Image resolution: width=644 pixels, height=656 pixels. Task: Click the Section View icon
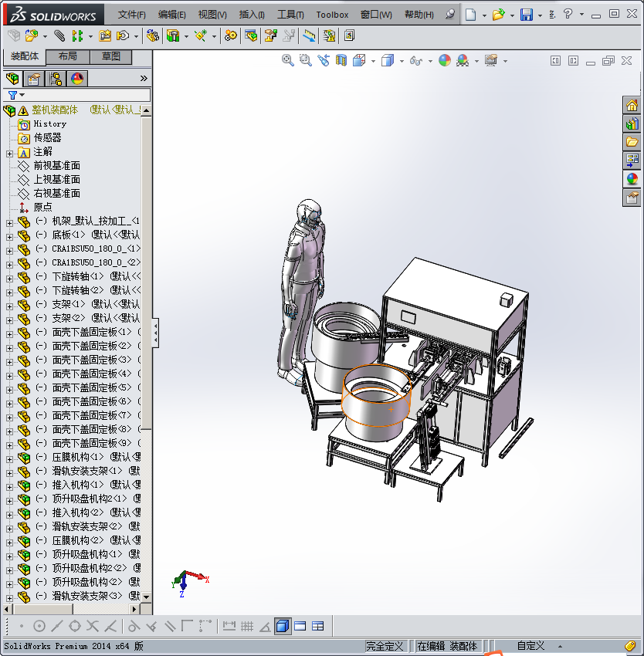341,60
